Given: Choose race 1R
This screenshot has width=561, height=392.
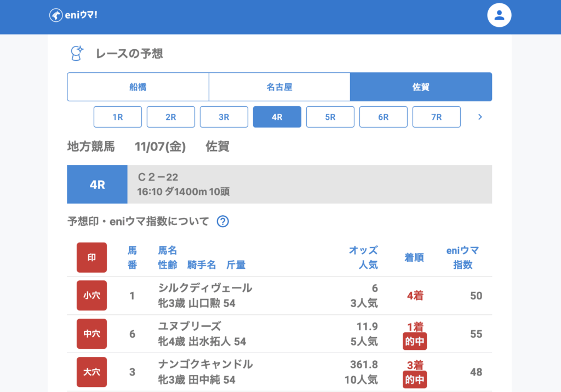Looking at the screenshot, I should (x=118, y=117).
